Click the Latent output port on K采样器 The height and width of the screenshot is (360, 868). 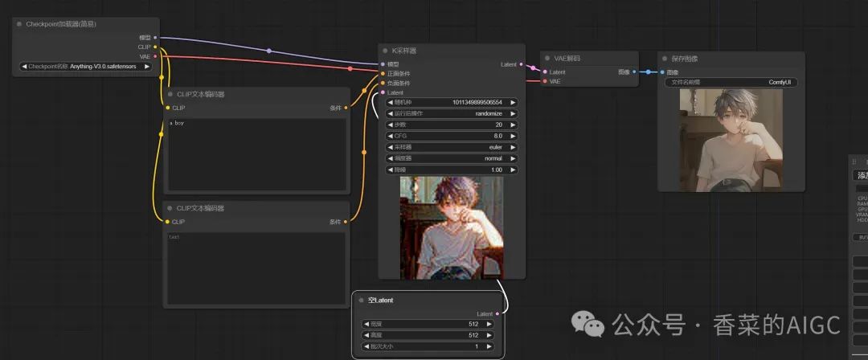tap(522, 64)
